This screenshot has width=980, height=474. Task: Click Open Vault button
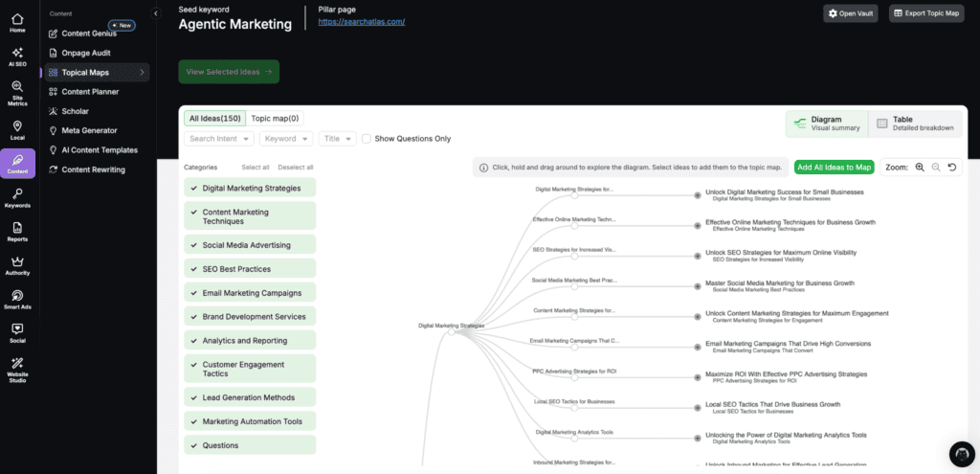pos(850,13)
